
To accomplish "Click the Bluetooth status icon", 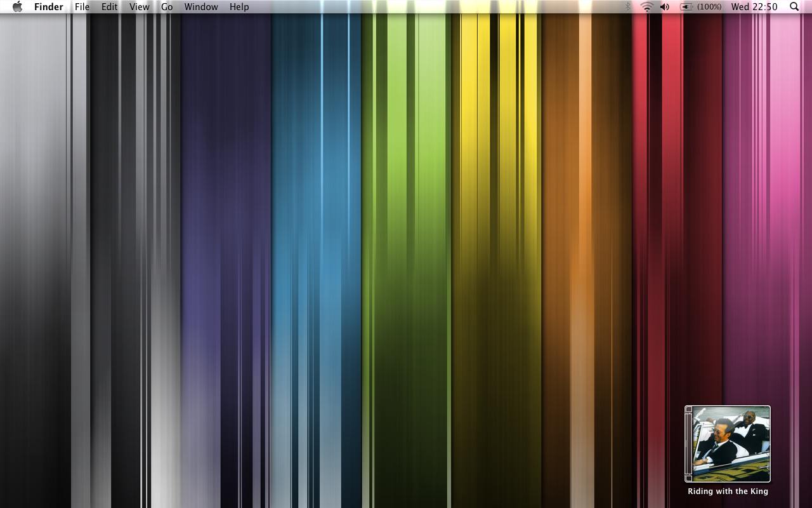I will [x=628, y=7].
